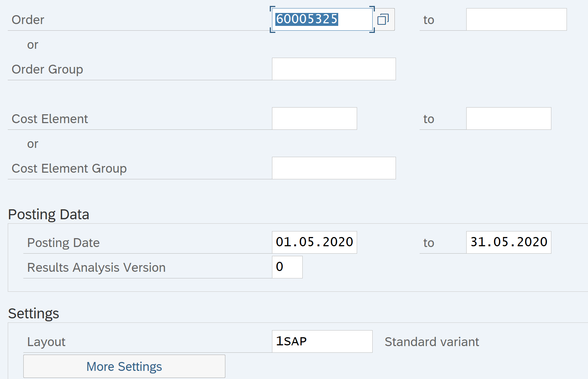The width and height of the screenshot is (588, 379).
Task: Click the Cost Element from field
Action: (x=314, y=119)
